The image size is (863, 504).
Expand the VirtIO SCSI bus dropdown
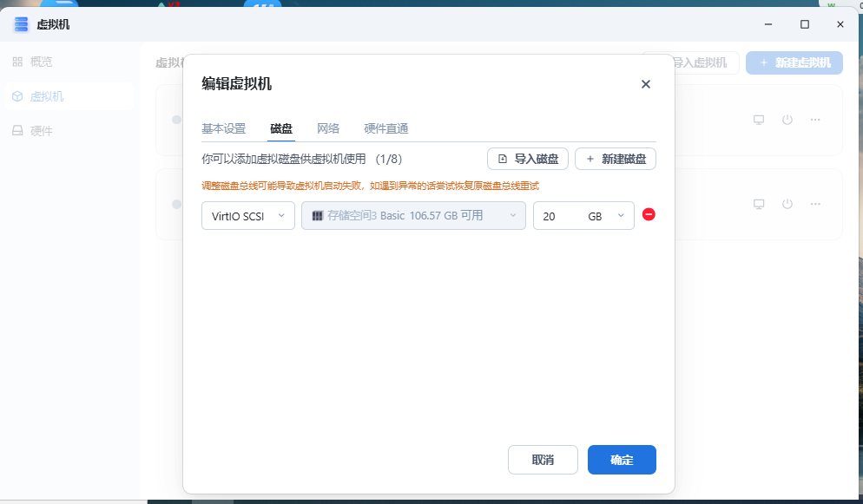pos(247,216)
